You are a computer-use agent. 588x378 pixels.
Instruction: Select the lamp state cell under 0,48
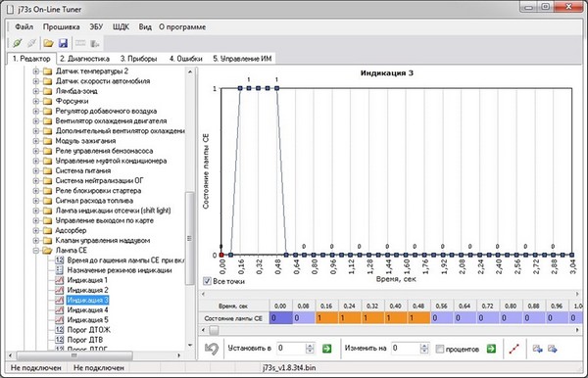(x=418, y=318)
